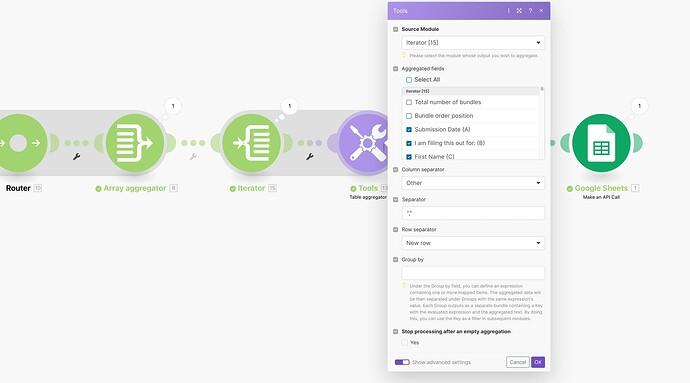Click the Router label
Image resolution: width=690 pixels, height=383 pixels.
pos(18,188)
